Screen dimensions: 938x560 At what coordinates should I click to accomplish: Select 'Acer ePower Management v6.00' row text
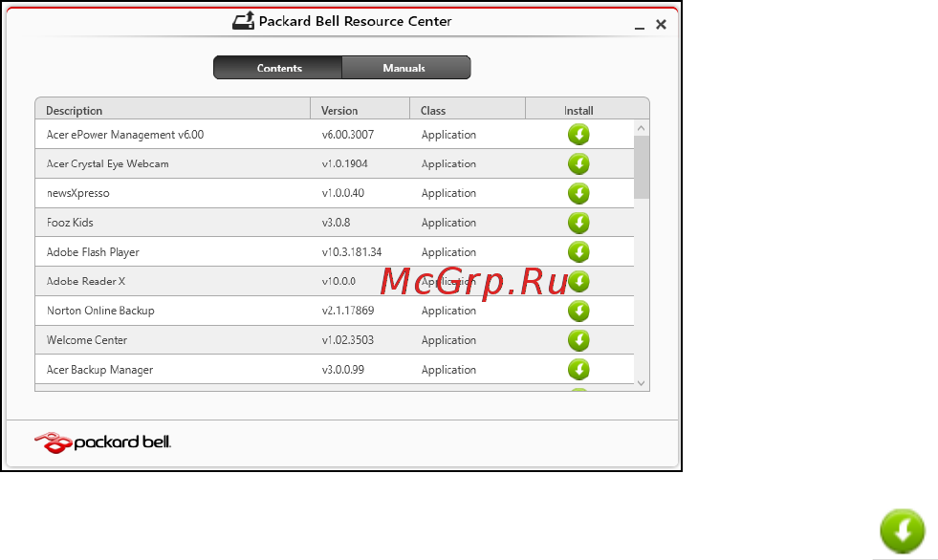(x=125, y=135)
